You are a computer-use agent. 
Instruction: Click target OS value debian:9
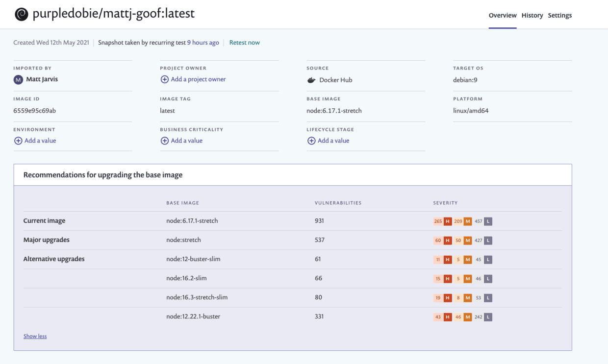click(466, 80)
